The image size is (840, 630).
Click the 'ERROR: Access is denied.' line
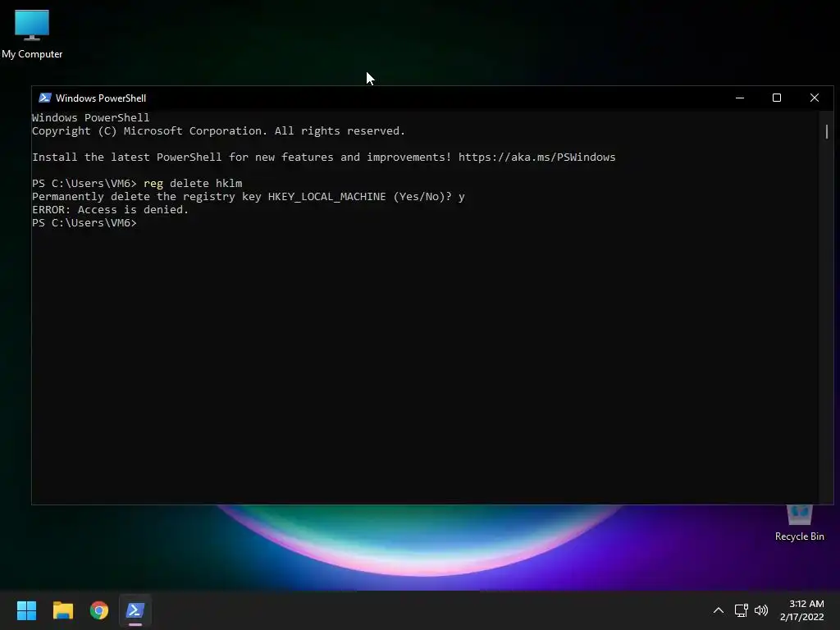pyautogui.click(x=111, y=209)
